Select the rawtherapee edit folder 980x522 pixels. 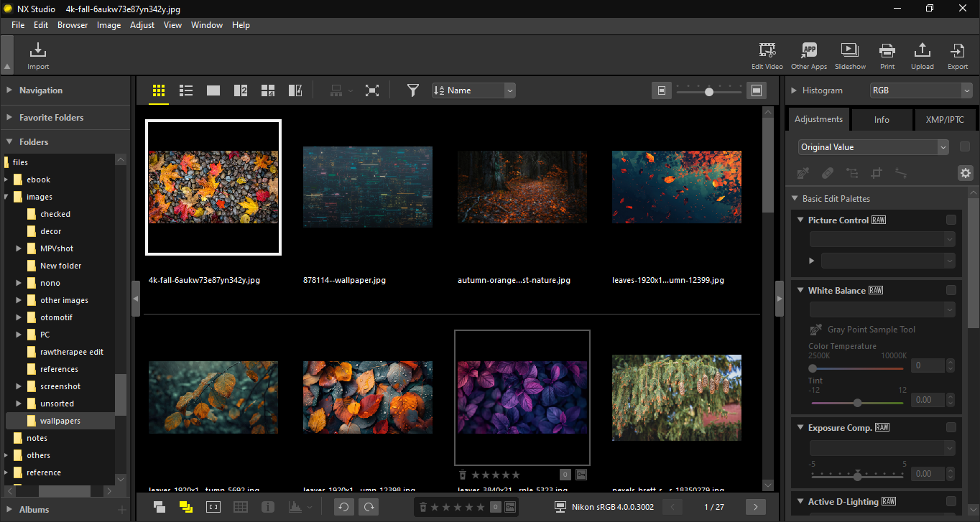click(72, 352)
